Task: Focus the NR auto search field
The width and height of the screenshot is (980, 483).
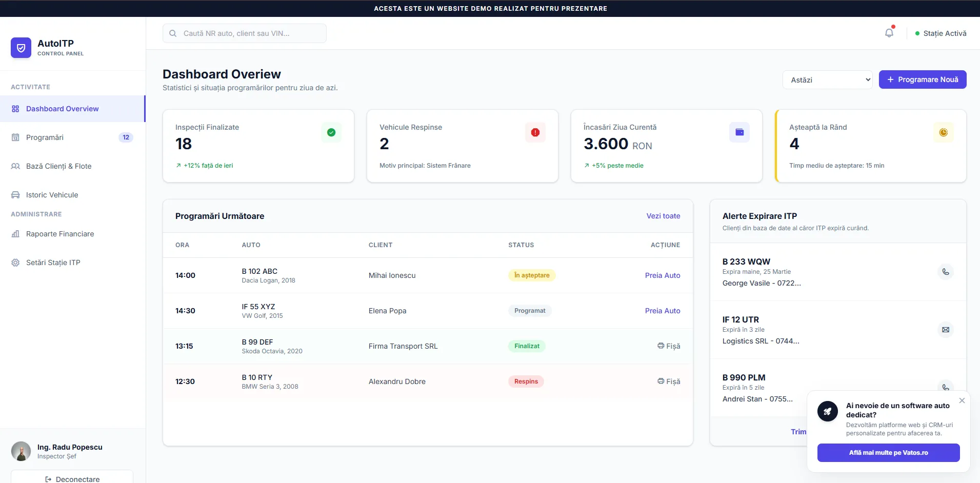Action: coord(245,33)
